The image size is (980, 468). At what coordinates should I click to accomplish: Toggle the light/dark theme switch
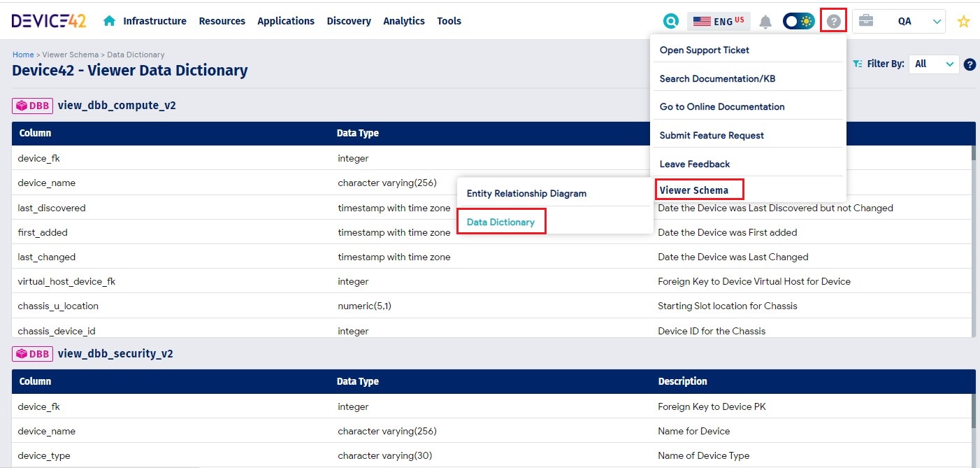pos(798,21)
